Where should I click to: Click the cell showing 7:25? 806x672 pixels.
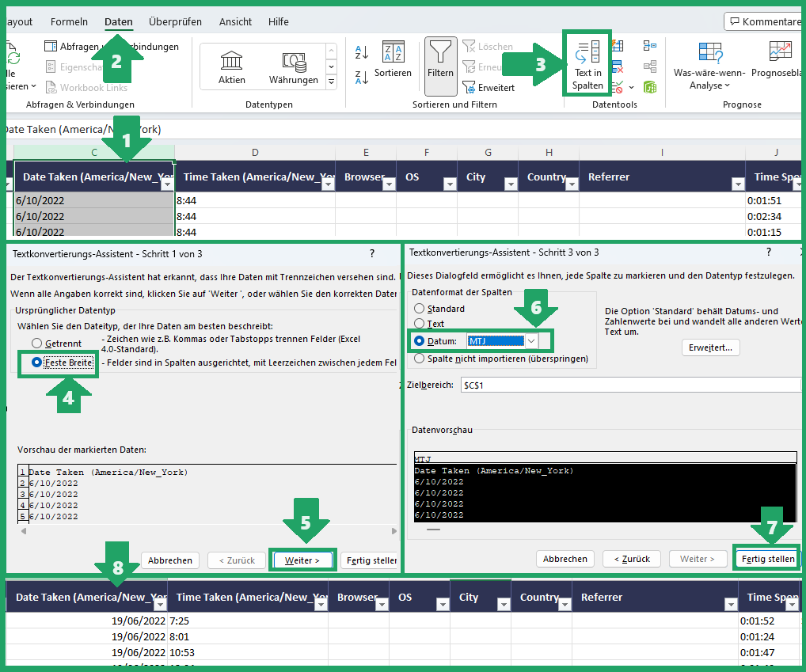pyautogui.click(x=248, y=621)
